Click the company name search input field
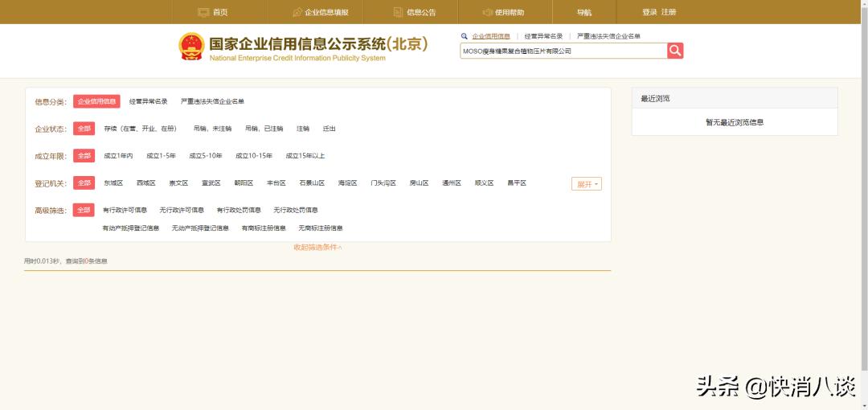The image size is (868, 410). (563, 51)
